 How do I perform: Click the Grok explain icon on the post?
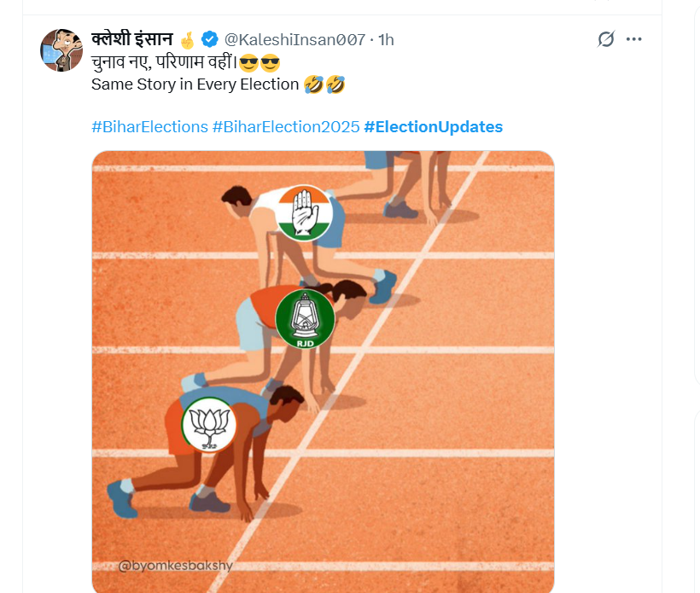coord(606,39)
